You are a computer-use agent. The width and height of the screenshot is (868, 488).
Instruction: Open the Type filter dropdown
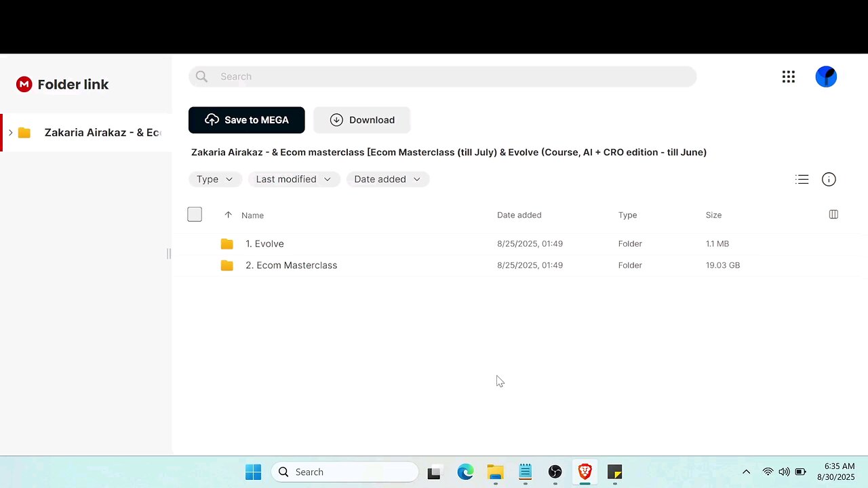point(215,180)
